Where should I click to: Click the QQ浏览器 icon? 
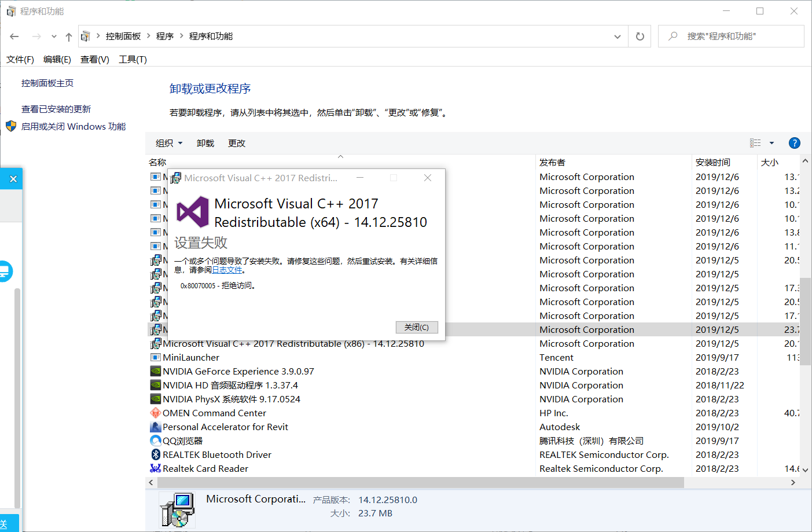(156, 441)
